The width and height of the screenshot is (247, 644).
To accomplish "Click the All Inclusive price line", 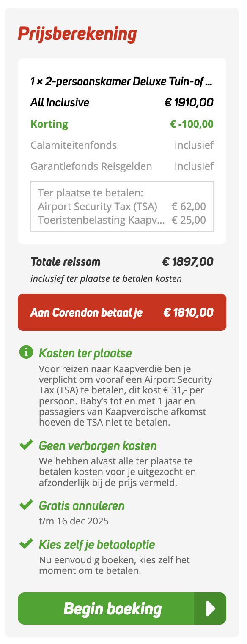I will (x=122, y=102).
